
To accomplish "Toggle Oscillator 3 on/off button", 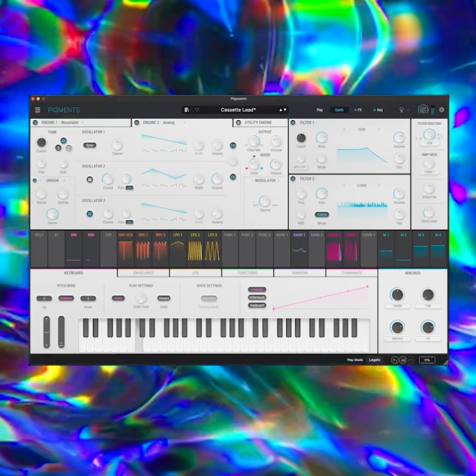I will 90,214.
